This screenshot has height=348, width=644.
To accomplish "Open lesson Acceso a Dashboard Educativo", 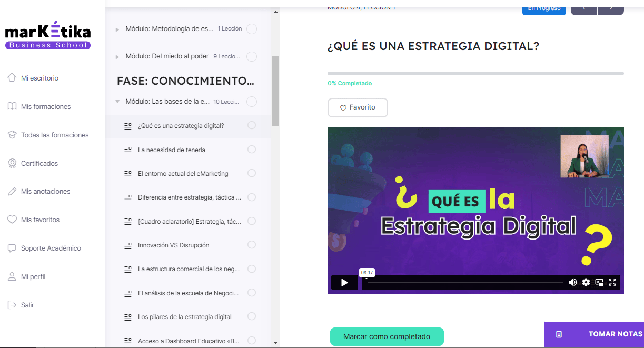I will (189, 341).
